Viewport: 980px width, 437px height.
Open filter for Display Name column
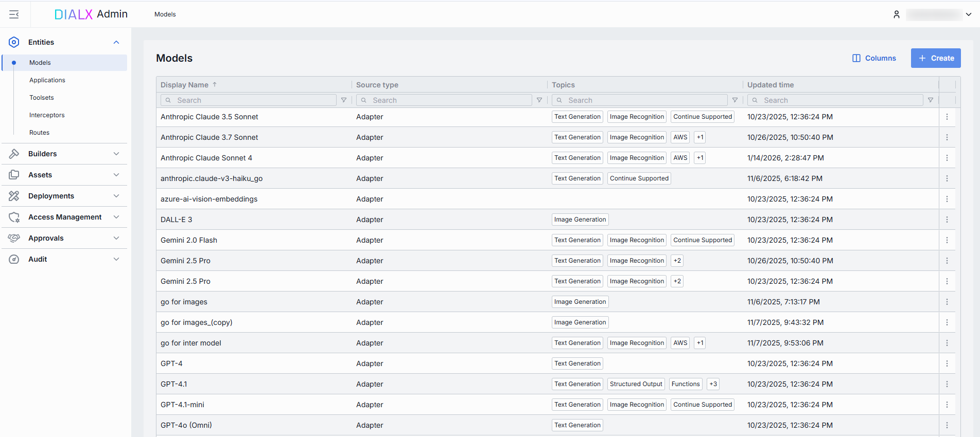click(x=344, y=100)
